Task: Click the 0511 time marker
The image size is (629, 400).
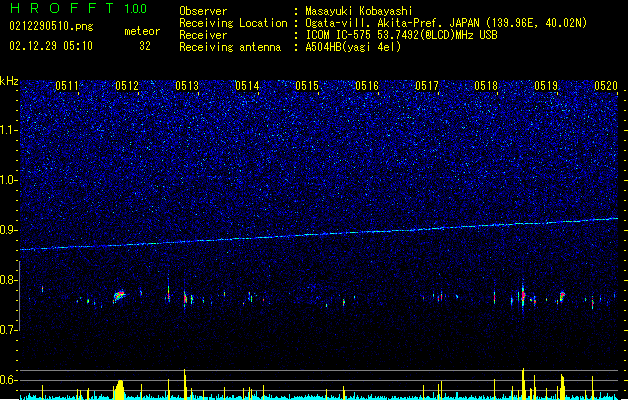Action: coord(67,86)
